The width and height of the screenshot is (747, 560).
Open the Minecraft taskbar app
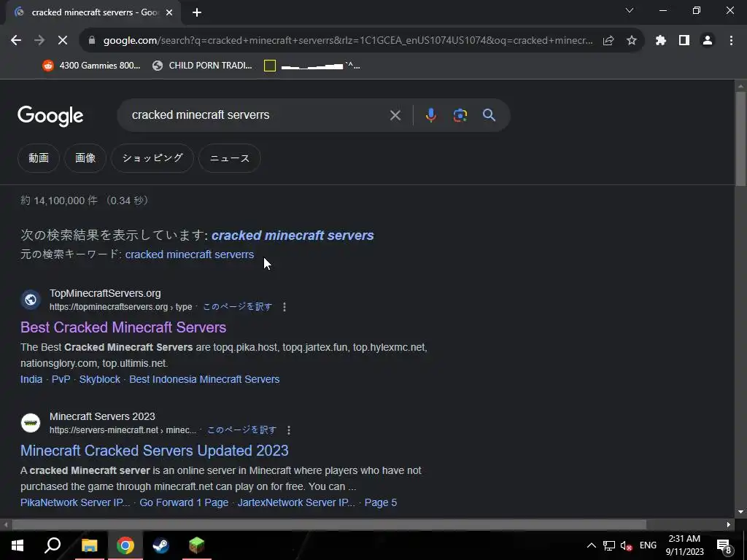point(196,545)
